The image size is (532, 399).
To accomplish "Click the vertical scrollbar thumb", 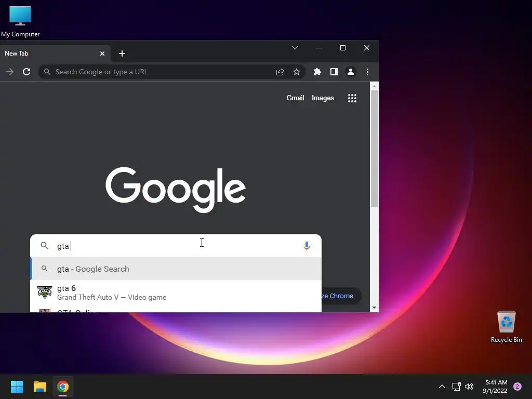I will click(374, 149).
